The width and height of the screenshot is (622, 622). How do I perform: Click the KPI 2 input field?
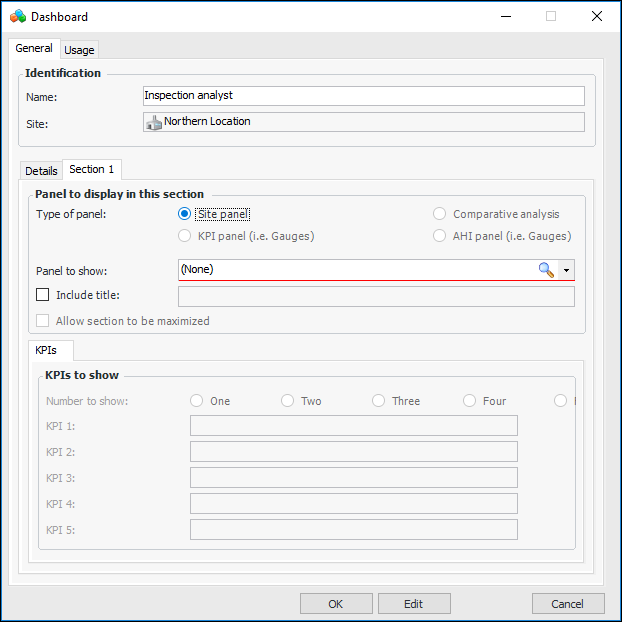pos(353,451)
